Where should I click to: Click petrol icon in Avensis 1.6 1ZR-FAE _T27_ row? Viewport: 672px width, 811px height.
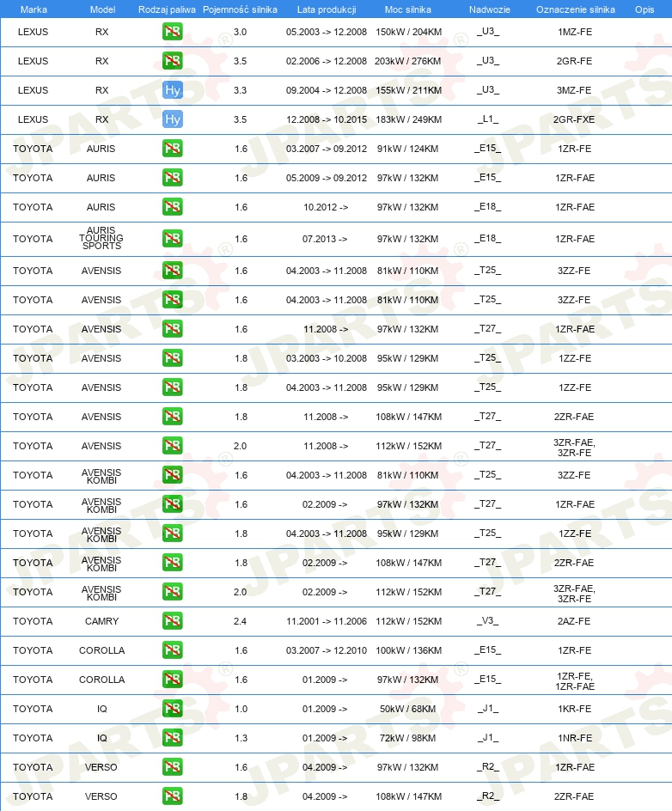tap(172, 329)
